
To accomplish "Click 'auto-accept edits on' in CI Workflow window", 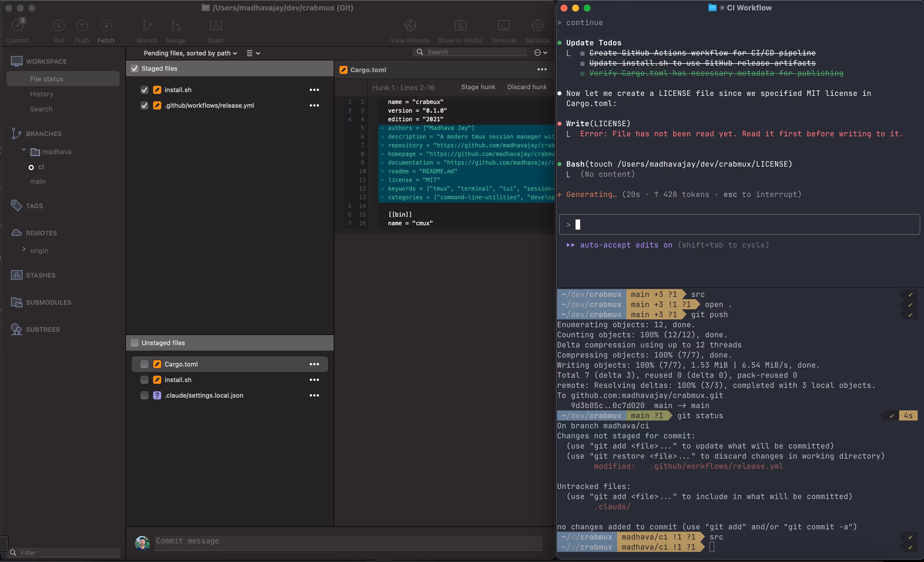I will pyautogui.click(x=626, y=245).
